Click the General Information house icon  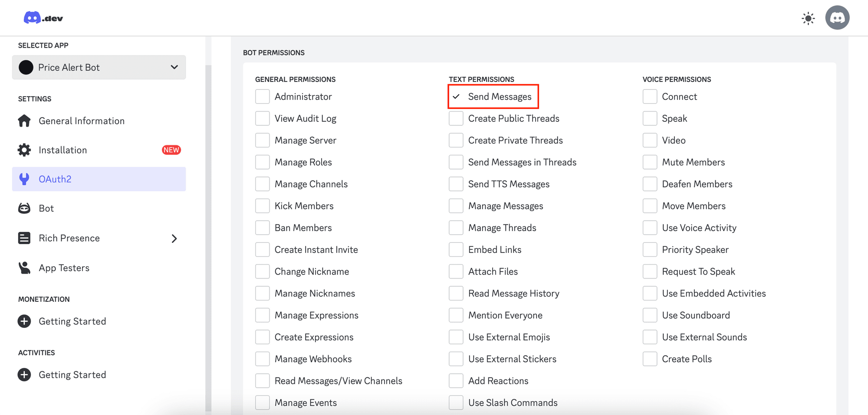point(24,121)
